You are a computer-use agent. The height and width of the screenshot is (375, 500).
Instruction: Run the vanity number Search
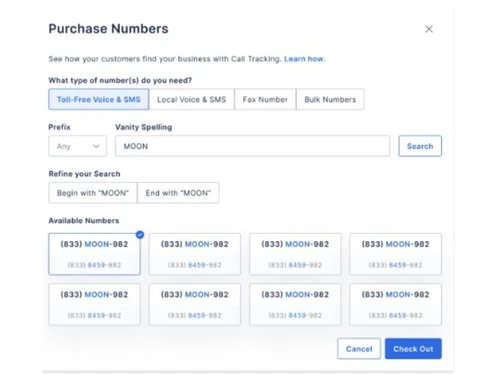coord(420,146)
